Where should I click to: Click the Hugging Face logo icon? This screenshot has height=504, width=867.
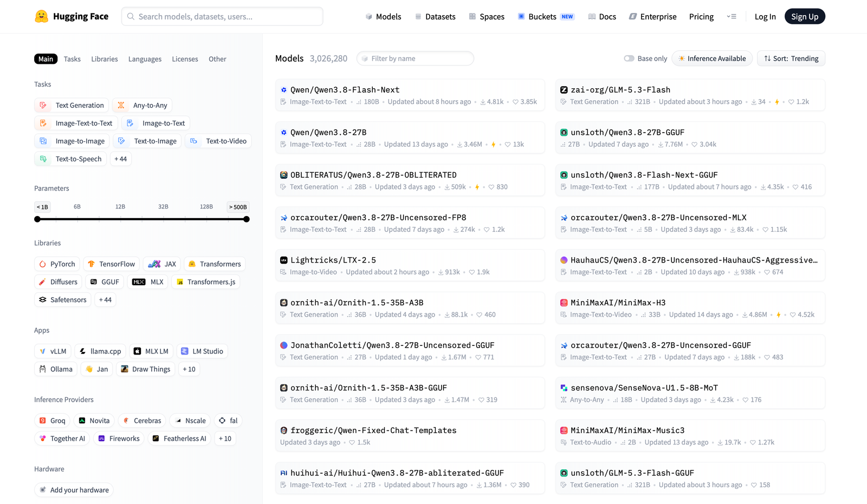41,16
